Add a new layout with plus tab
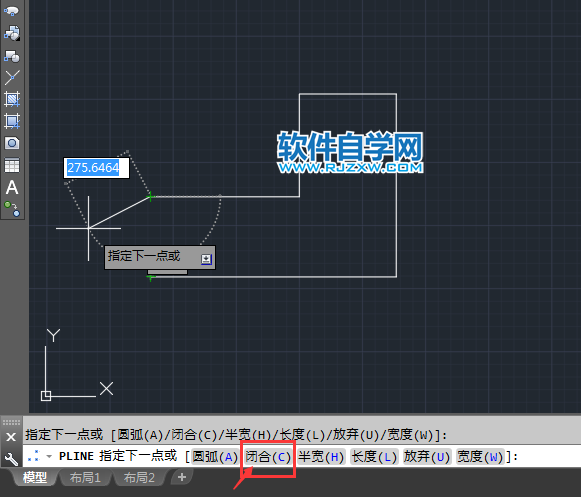This screenshot has height=497, width=581. 182,477
